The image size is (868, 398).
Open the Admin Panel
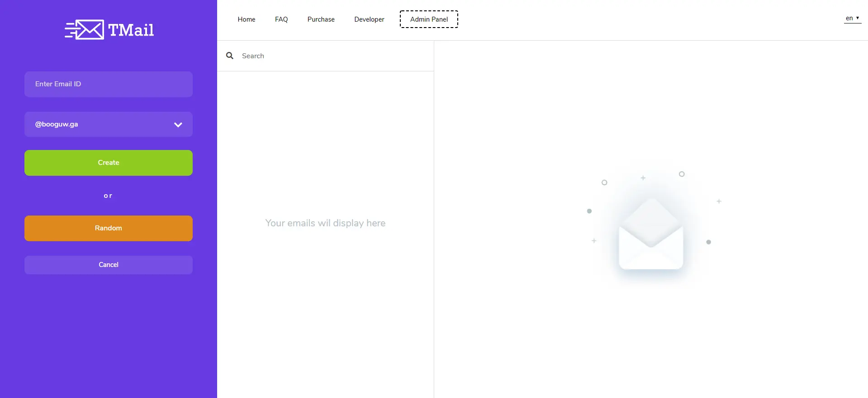[429, 19]
